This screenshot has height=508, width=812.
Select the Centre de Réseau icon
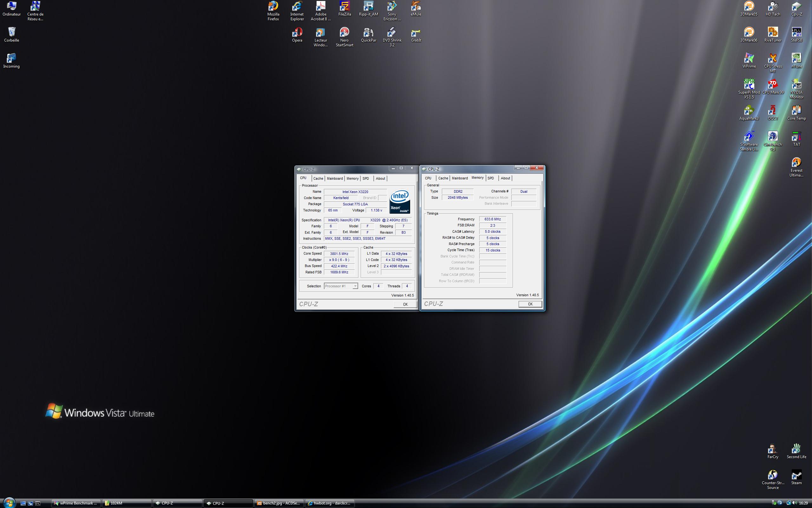(x=35, y=11)
